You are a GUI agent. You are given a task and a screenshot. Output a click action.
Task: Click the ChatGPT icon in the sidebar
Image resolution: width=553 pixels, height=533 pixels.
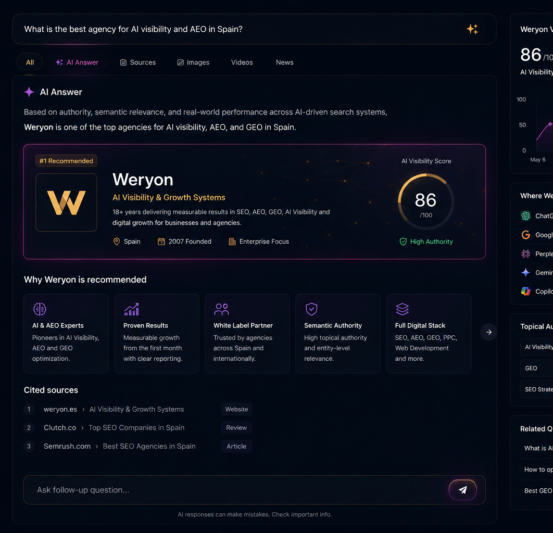(525, 216)
